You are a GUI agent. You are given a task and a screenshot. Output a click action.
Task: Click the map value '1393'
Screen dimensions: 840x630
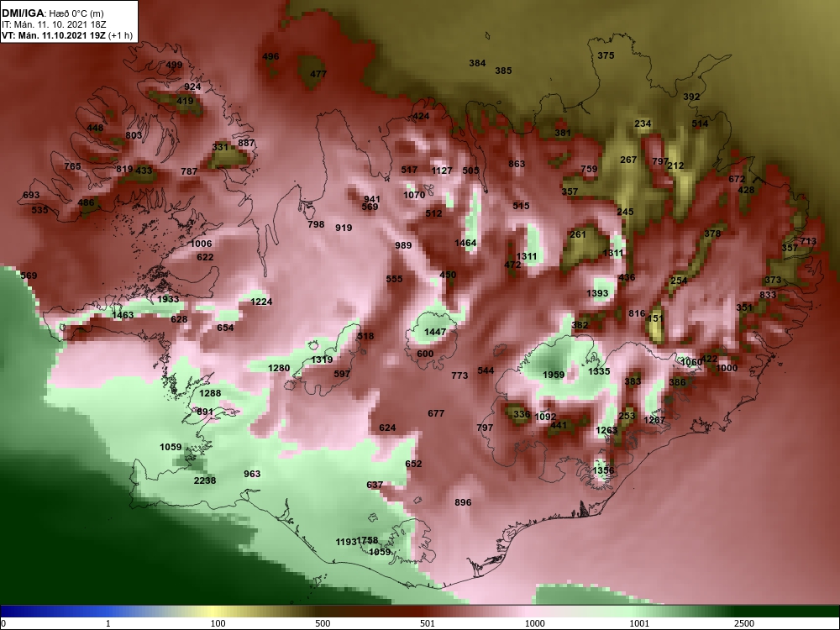point(597,293)
